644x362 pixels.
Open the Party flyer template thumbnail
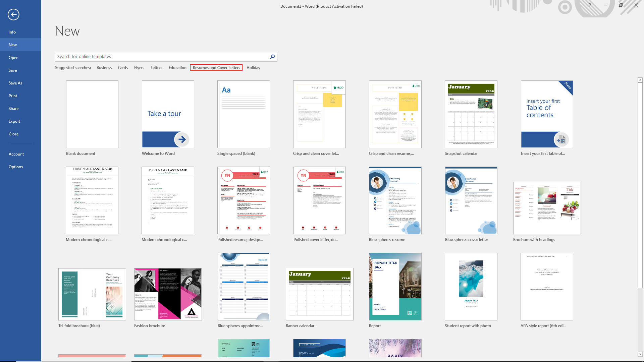395,348
